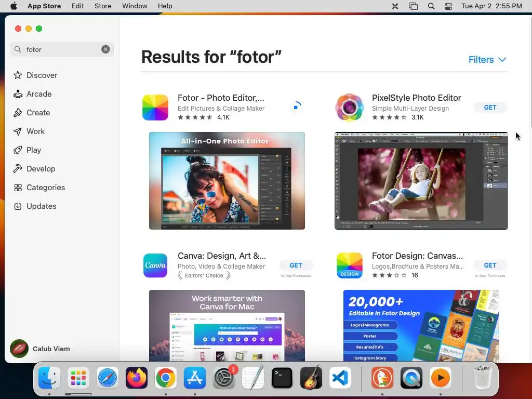532x399 pixels.
Task: Open Launchpad from the Dock
Action: click(78, 378)
